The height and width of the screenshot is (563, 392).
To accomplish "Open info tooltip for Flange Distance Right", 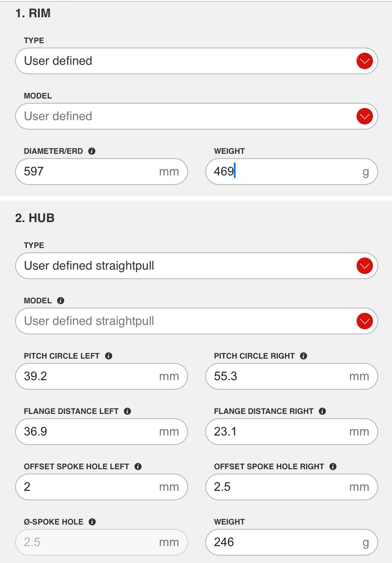I will click(322, 411).
